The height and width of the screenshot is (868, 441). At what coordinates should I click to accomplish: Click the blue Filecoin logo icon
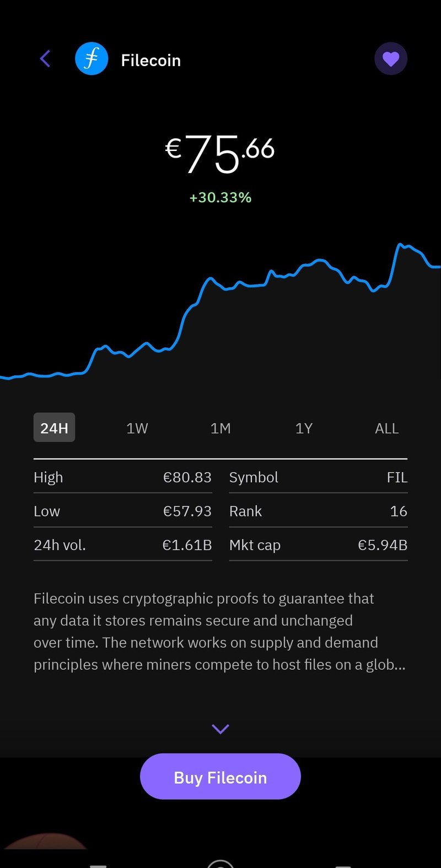tap(92, 59)
